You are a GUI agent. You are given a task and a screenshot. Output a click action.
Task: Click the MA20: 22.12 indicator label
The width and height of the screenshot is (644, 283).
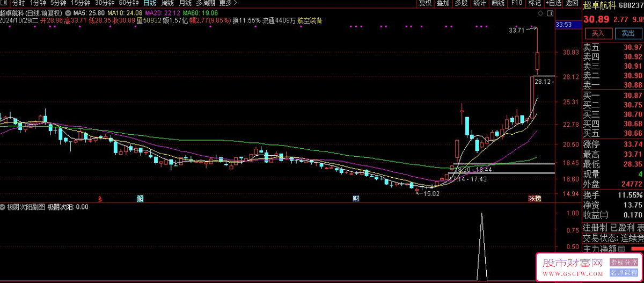[163, 12]
